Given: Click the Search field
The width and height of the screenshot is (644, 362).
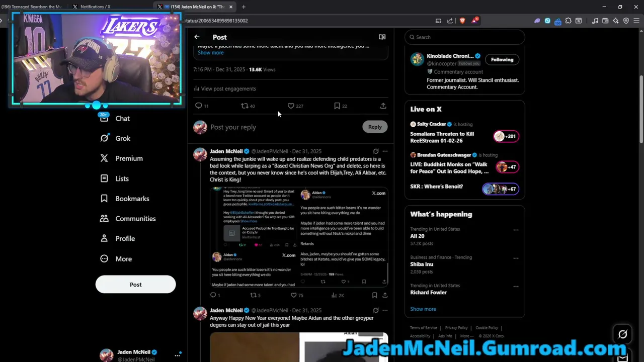Looking at the screenshot, I should click(x=465, y=37).
